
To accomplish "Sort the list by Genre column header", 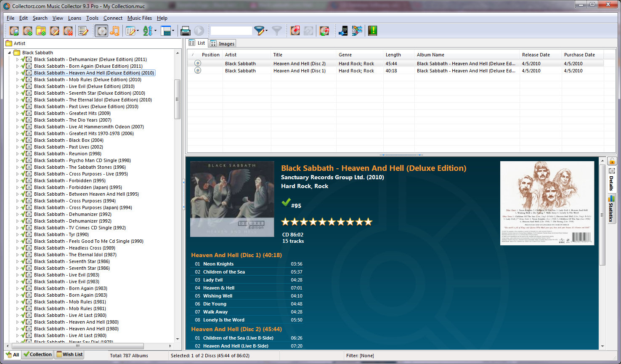I will point(346,55).
